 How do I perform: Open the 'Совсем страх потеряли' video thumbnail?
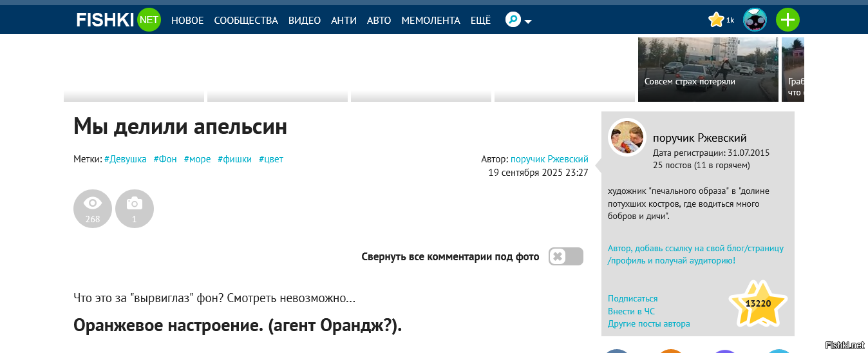click(708, 70)
